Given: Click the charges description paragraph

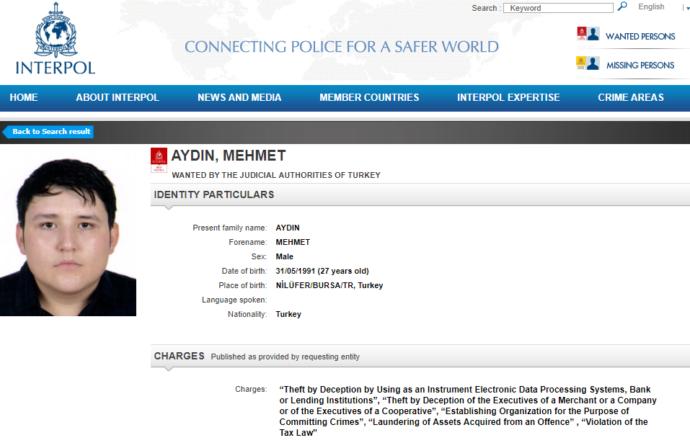Looking at the screenshot, I should [468, 411].
